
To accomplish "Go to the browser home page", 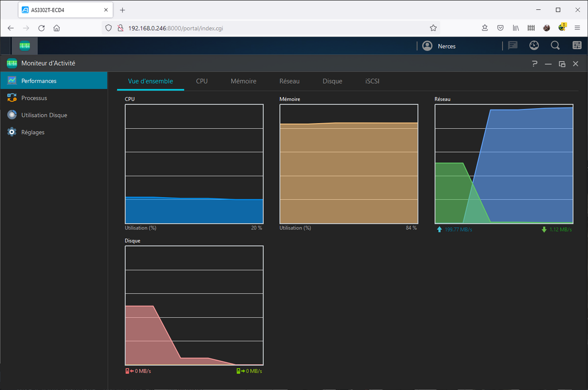I will point(57,28).
